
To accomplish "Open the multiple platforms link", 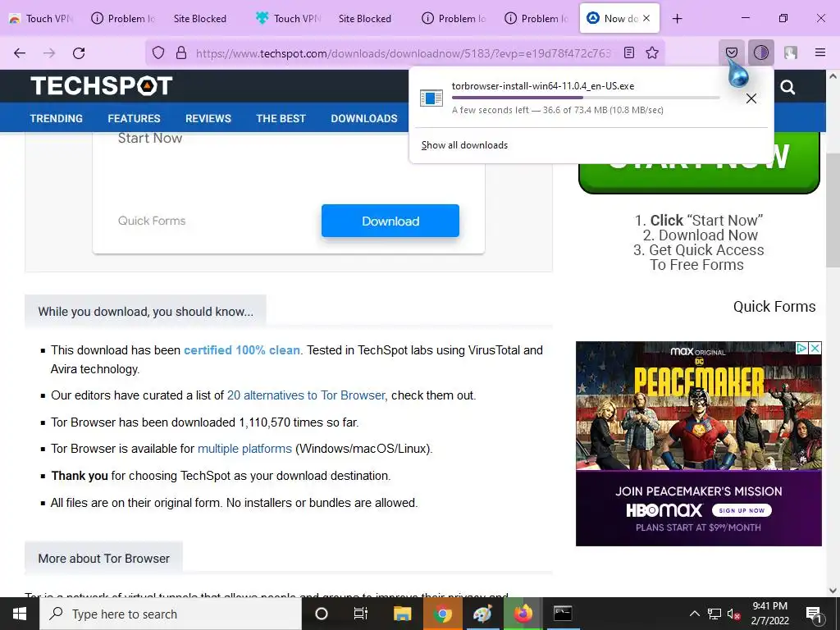I will click(244, 449).
